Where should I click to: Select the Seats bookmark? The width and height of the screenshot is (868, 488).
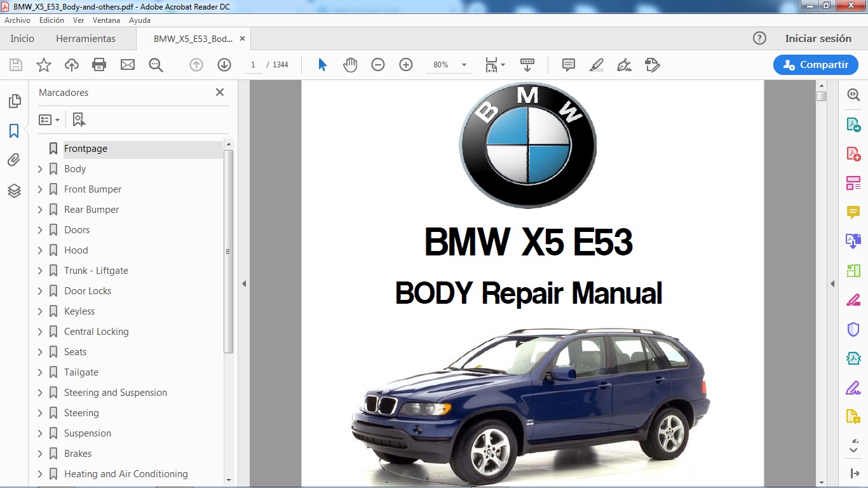point(75,352)
